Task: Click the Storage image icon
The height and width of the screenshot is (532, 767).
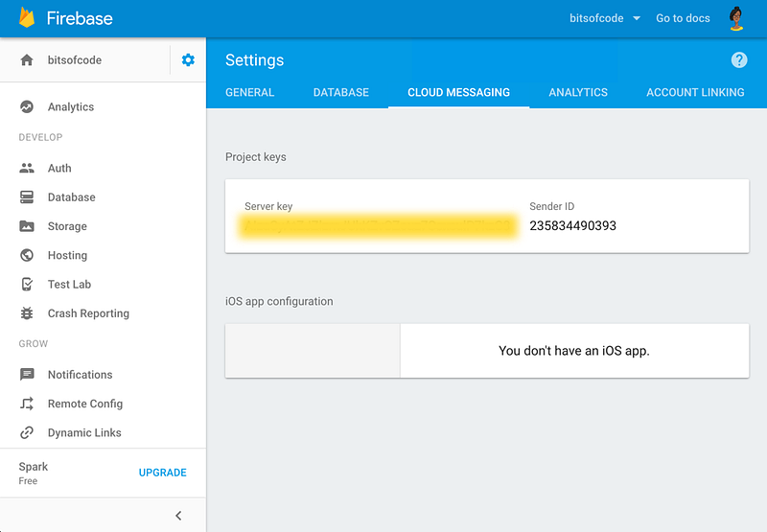Action: (x=27, y=226)
